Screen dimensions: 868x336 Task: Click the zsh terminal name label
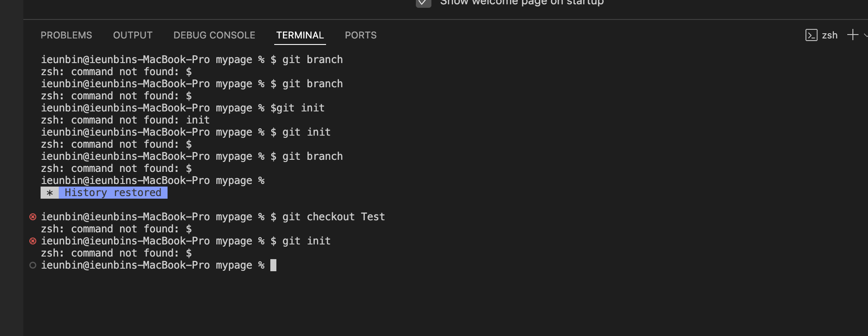(x=830, y=35)
